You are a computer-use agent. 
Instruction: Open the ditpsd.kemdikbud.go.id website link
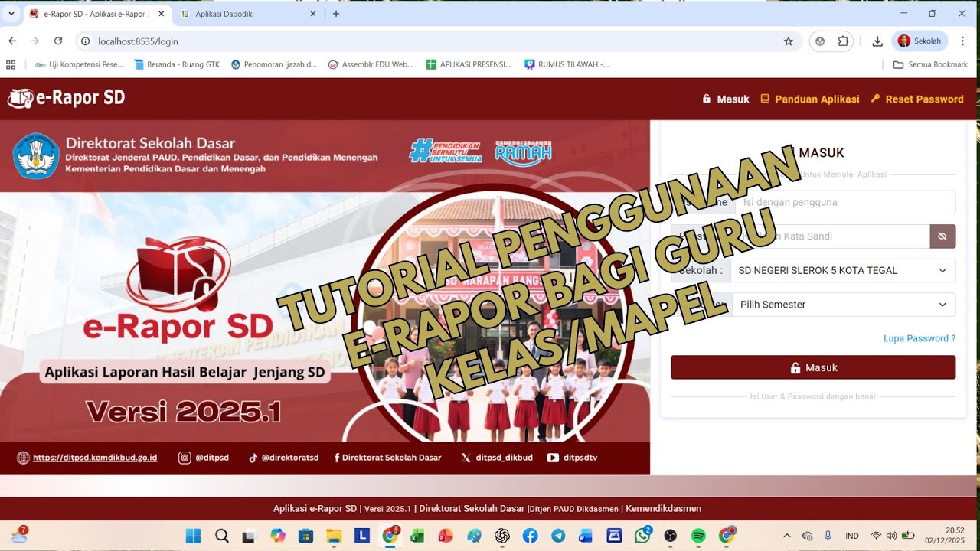95,458
